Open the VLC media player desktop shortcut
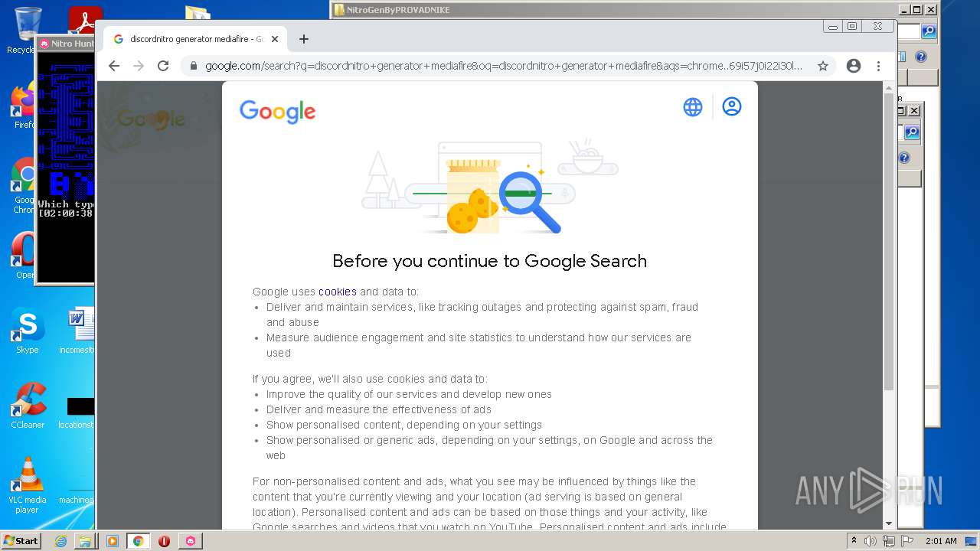The height and width of the screenshot is (551, 980). pos(28,485)
